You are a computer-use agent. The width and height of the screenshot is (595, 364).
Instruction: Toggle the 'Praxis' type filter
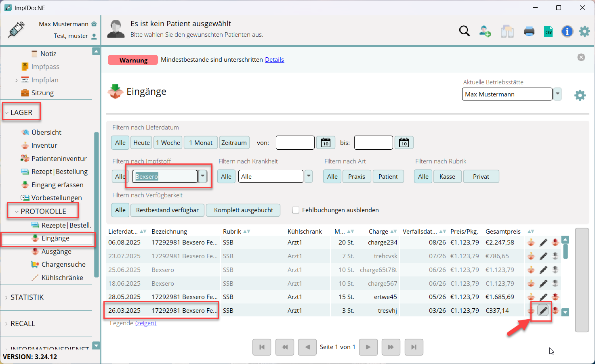(x=356, y=177)
